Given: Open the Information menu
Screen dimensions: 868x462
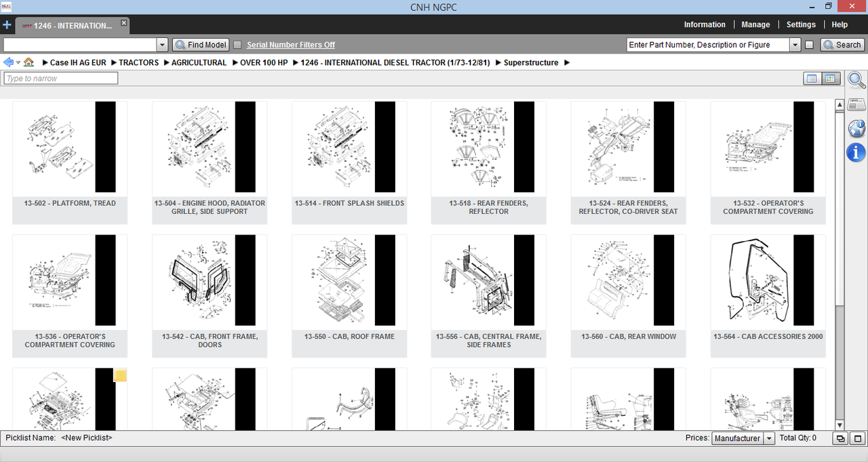Looking at the screenshot, I should (705, 24).
